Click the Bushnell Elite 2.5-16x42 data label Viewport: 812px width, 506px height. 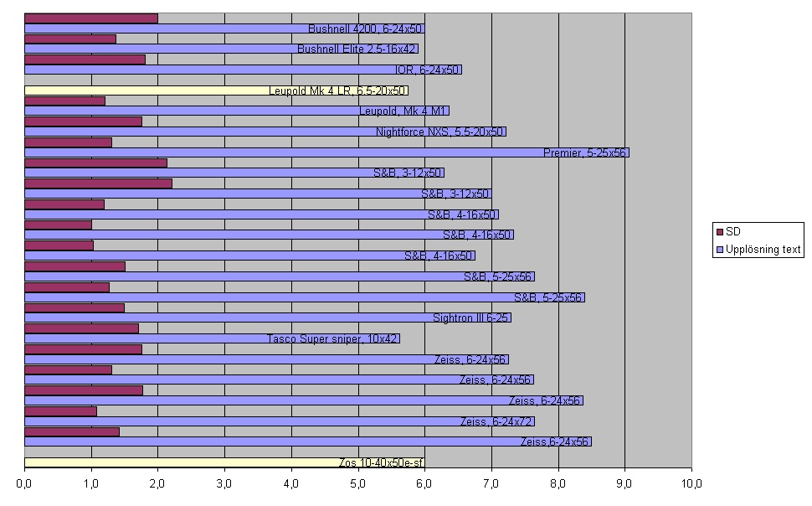[357, 49]
